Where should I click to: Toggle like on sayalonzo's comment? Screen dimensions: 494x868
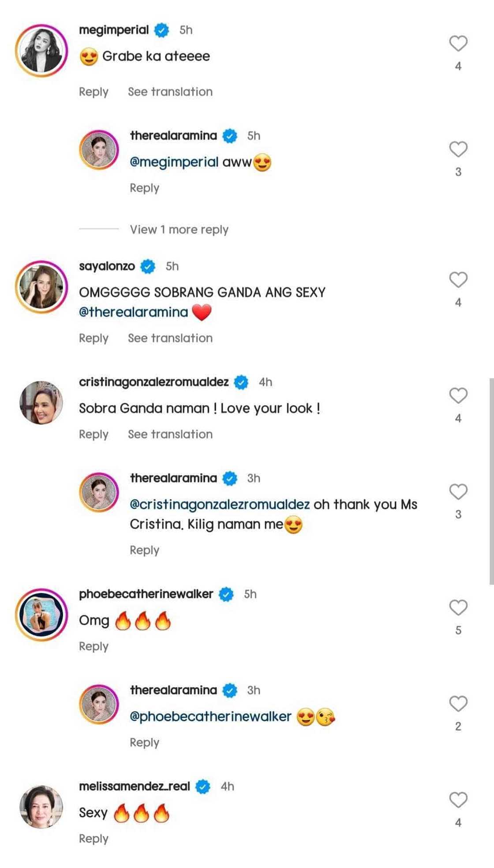tap(457, 279)
